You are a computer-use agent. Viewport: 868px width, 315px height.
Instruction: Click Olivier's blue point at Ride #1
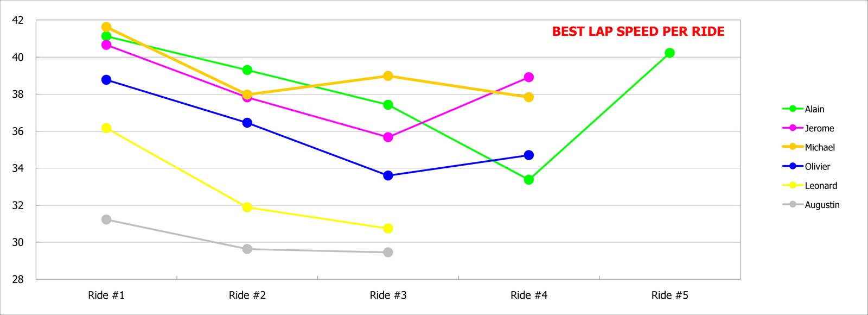(106, 80)
